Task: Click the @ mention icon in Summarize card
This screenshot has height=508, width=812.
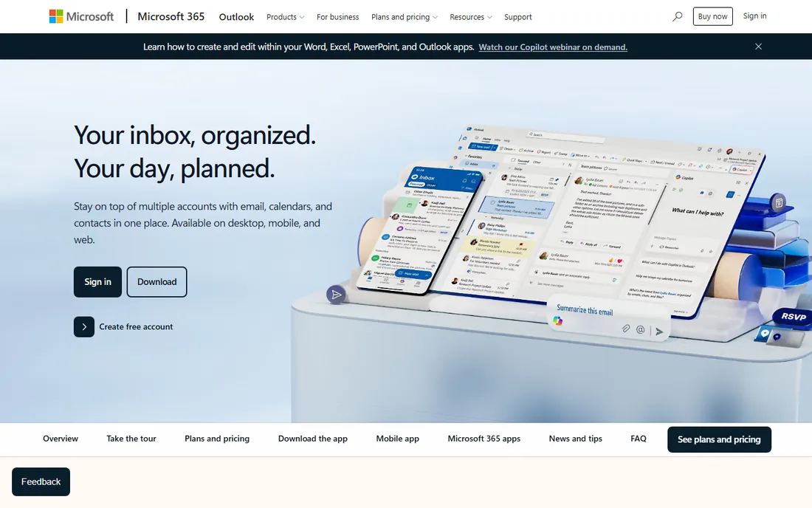Action: pyautogui.click(x=641, y=329)
